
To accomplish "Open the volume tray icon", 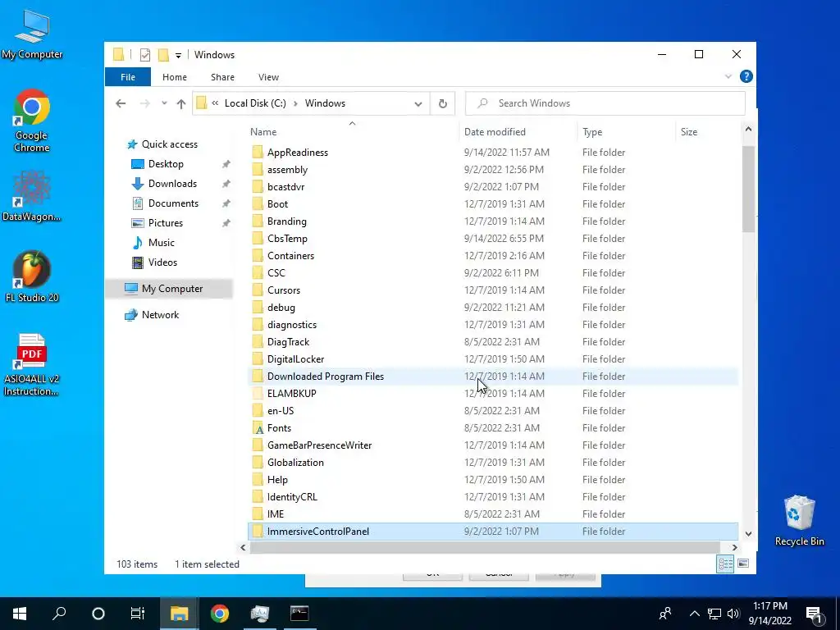I will click(733, 614).
